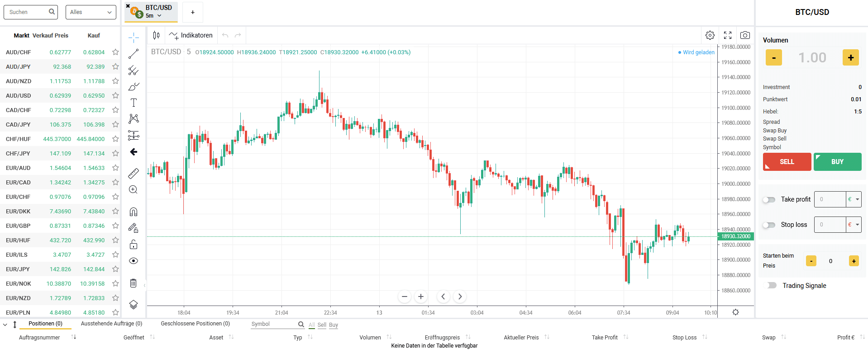This screenshot has height=353, width=868.
Task: Increase Starten beim Preis value
Action: click(854, 261)
